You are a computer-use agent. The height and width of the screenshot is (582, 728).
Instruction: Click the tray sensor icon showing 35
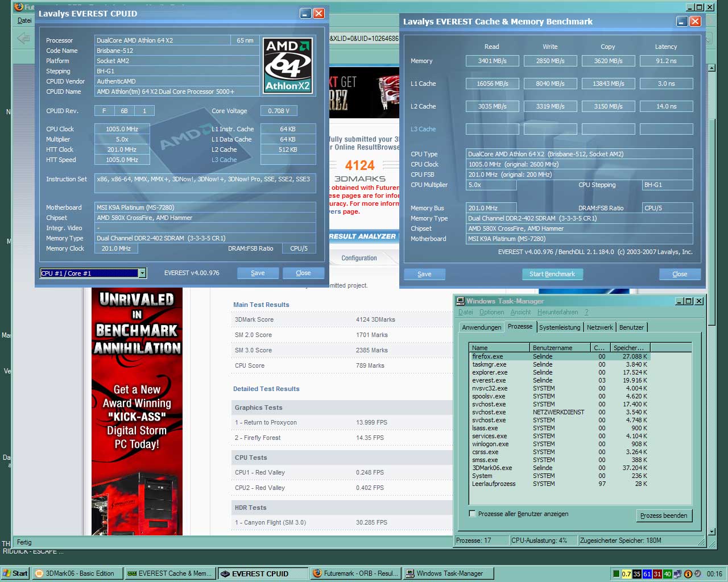(x=637, y=574)
